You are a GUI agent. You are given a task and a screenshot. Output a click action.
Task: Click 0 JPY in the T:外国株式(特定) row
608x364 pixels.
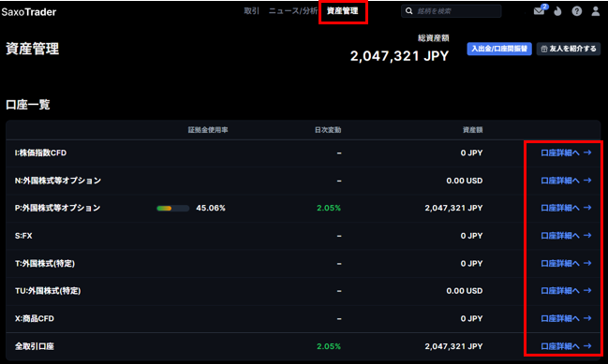pos(471,263)
